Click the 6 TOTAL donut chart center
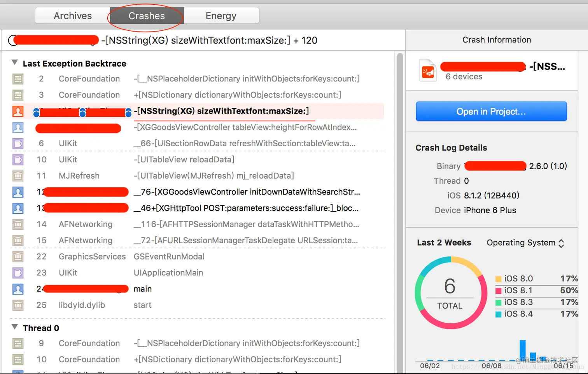The width and height of the screenshot is (588, 374). coord(450,293)
